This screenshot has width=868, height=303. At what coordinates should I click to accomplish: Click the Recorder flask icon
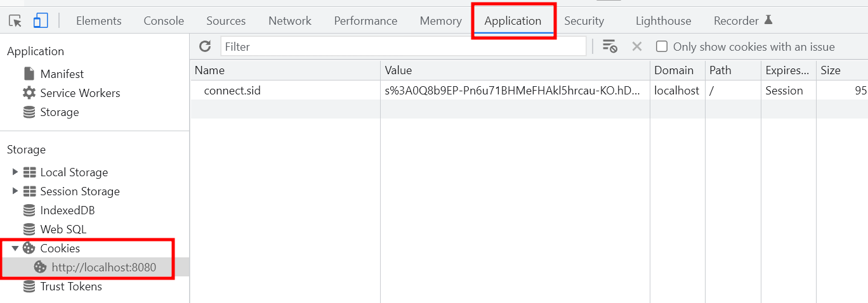[x=768, y=20]
